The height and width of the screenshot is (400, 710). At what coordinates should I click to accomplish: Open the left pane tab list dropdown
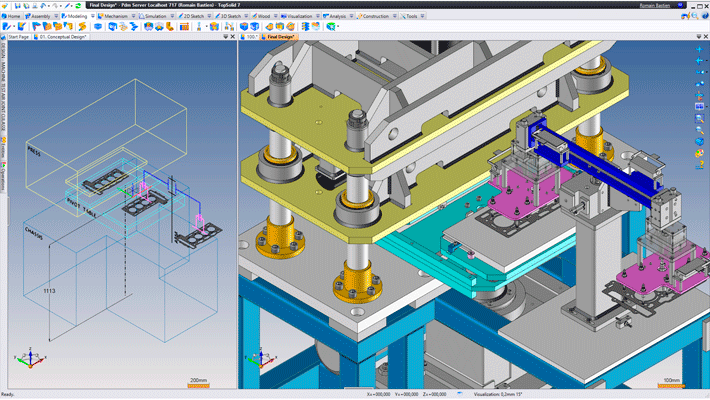(x=224, y=36)
